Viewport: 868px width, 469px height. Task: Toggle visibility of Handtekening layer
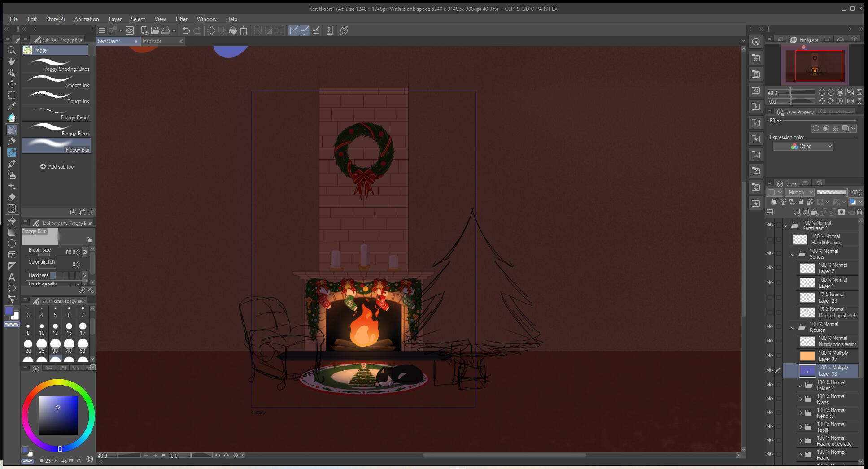point(770,239)
